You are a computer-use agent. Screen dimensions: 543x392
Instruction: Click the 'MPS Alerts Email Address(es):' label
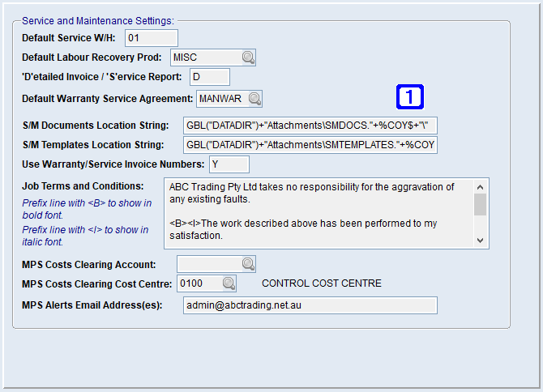tap(92, 305)
